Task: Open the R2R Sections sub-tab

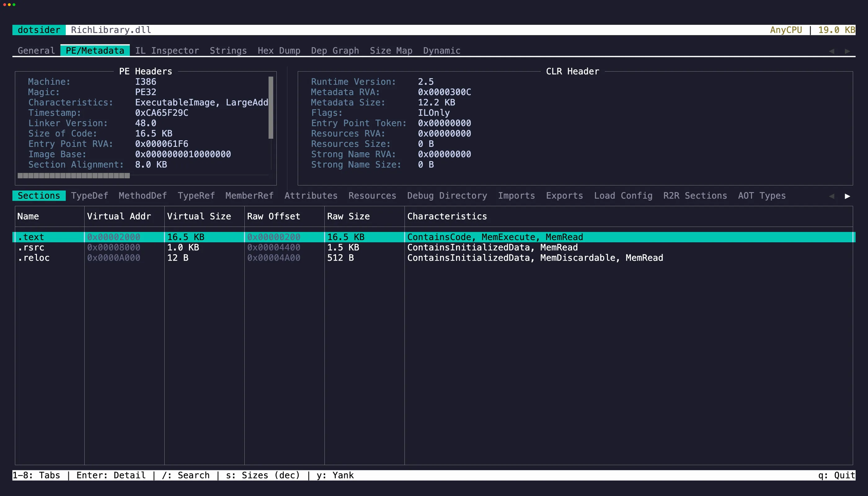Action: coord(695,196)
